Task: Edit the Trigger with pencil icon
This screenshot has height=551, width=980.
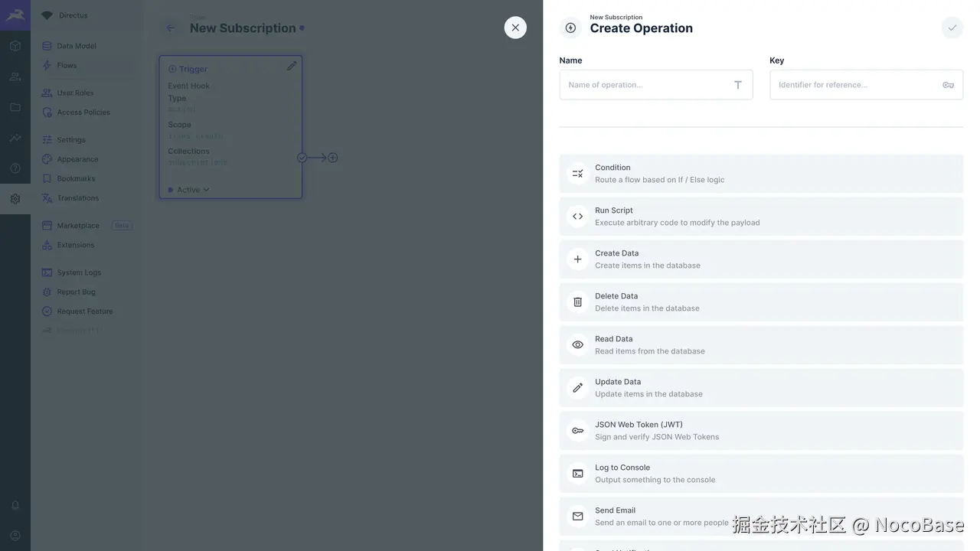Action: pos(292,67)
